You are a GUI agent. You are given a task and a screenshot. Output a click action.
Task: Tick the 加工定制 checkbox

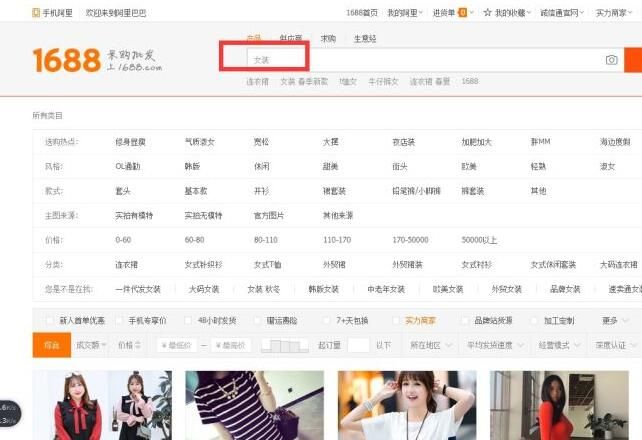[534, 320]
